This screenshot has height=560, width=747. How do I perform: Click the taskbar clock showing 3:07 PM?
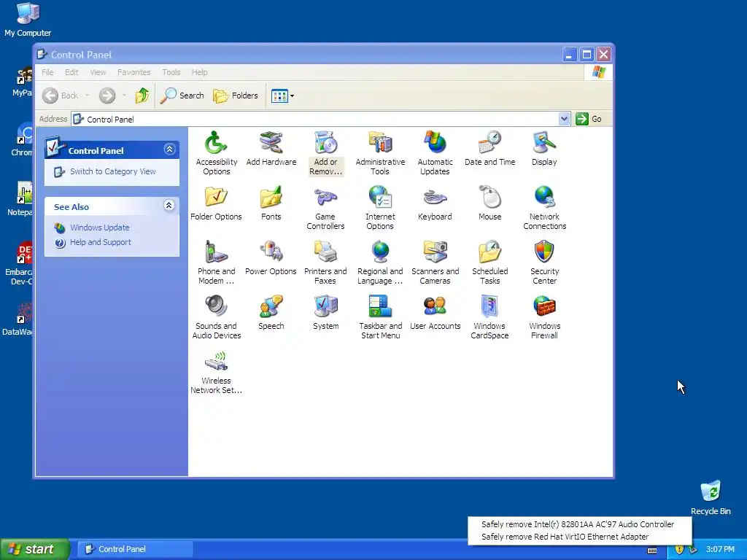coord(720,550)
